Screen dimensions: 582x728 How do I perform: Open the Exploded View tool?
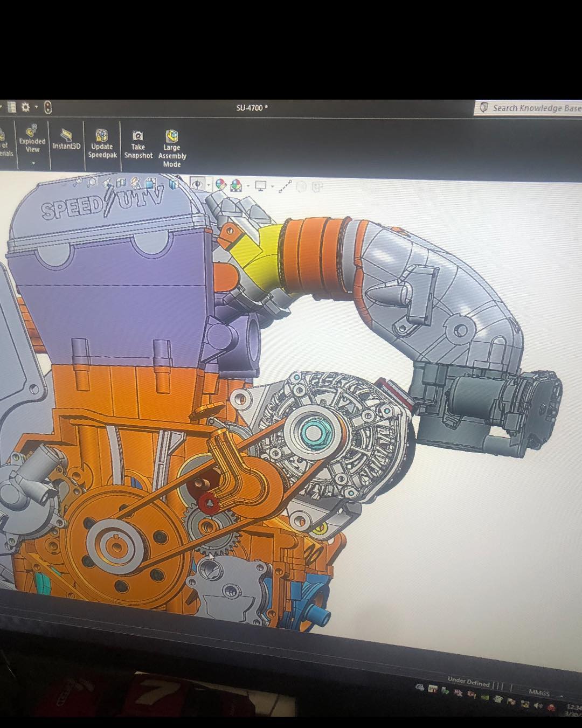tap(32, 139)
